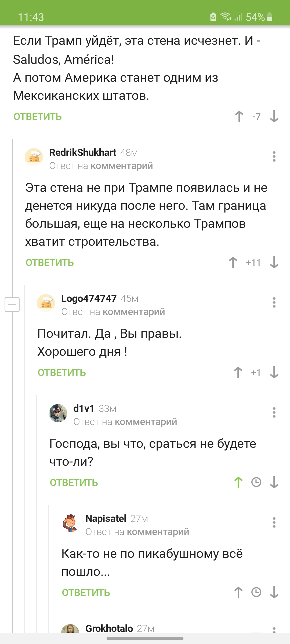Image resolution: width=290 pixels, height=644 pixels.
Task: Downvote RedrikShukhart's comment
Action: 274,262
